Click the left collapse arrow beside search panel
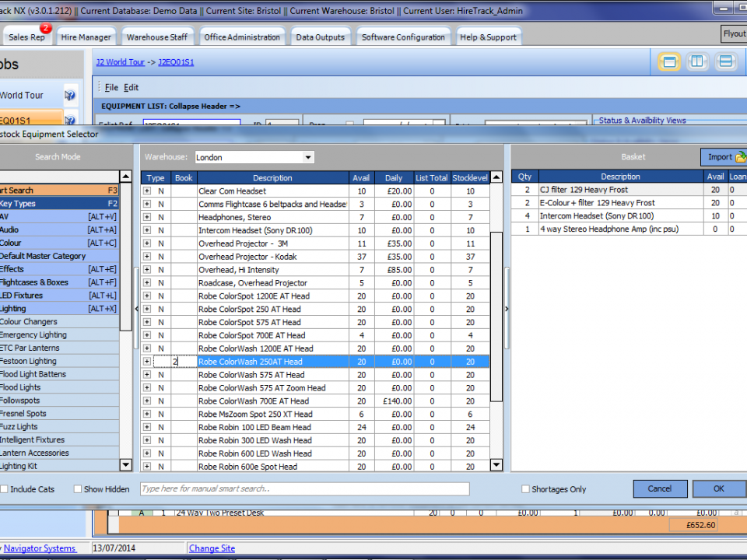This screenshot has width=747, height=560. 136,309
